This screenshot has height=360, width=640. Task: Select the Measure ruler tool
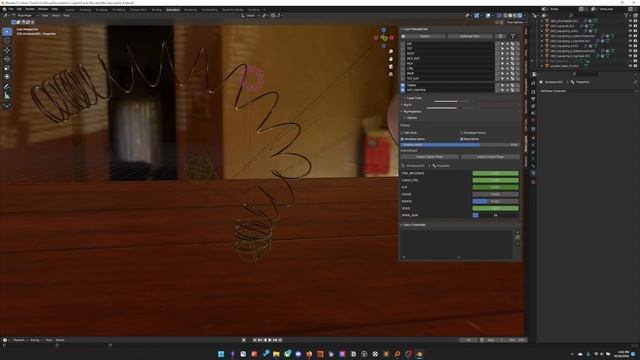coord(7,96)
